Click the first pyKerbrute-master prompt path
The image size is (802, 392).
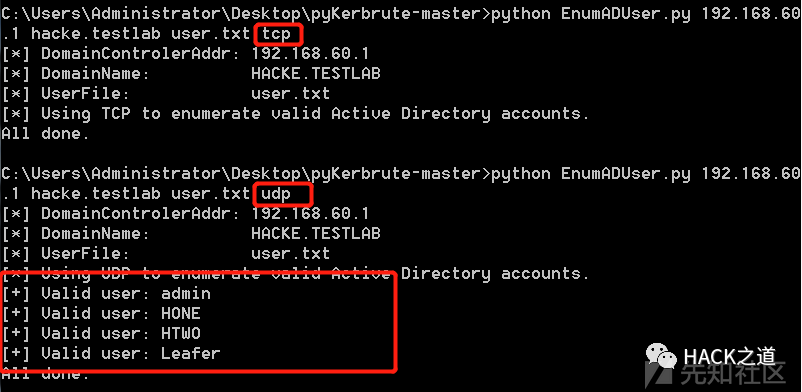pyautogui.click(x=386, y=14)
